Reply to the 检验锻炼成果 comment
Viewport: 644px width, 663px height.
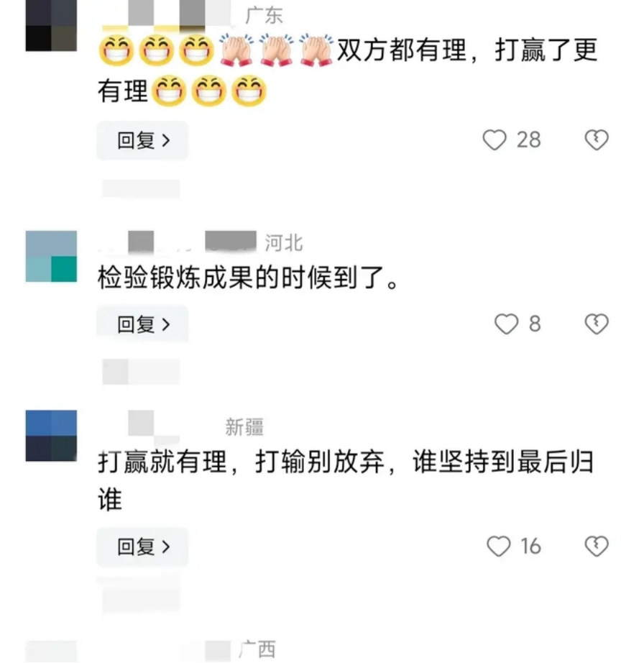(142, 324)
